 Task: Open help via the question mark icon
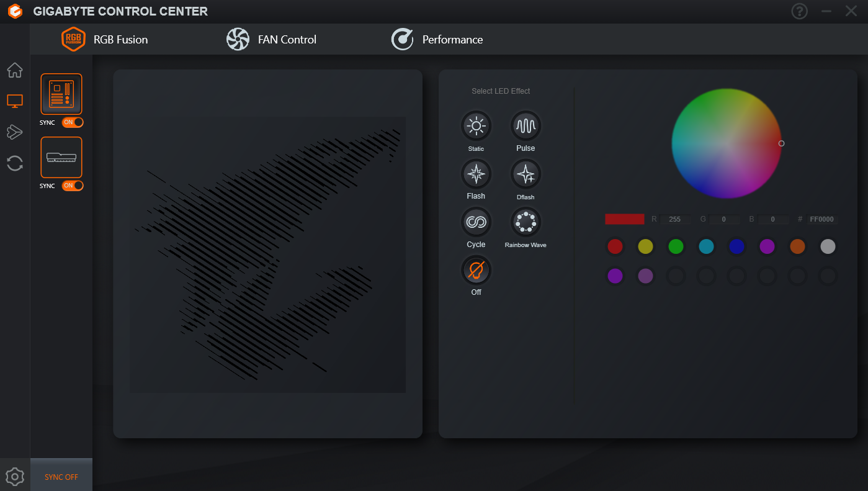pyautogui.click(x=800, y=11)
